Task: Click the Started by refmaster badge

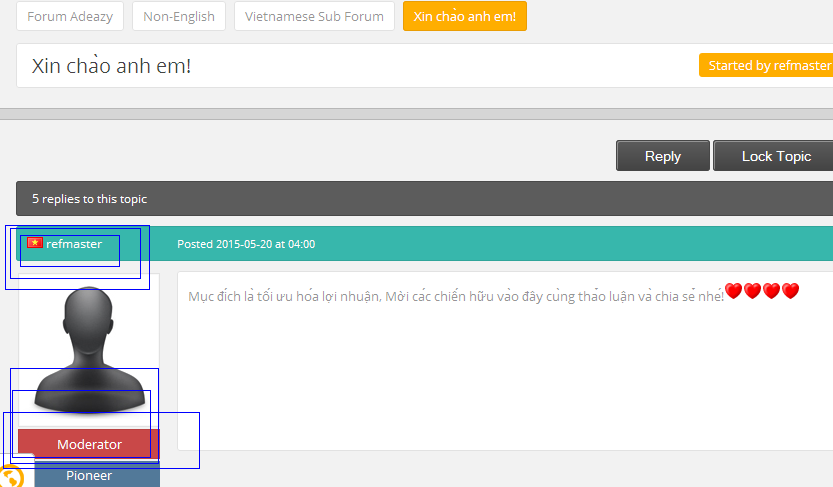Action: click(767, 65)
